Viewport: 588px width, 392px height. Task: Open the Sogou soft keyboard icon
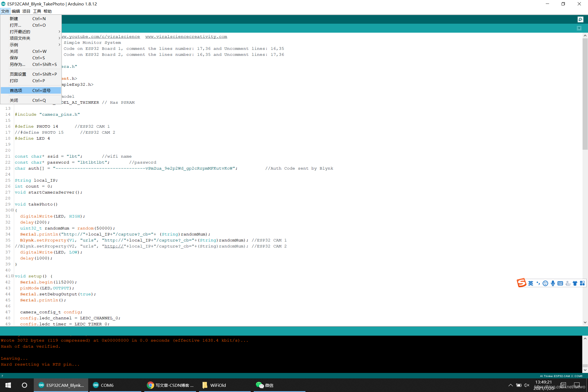pos(560,283)
